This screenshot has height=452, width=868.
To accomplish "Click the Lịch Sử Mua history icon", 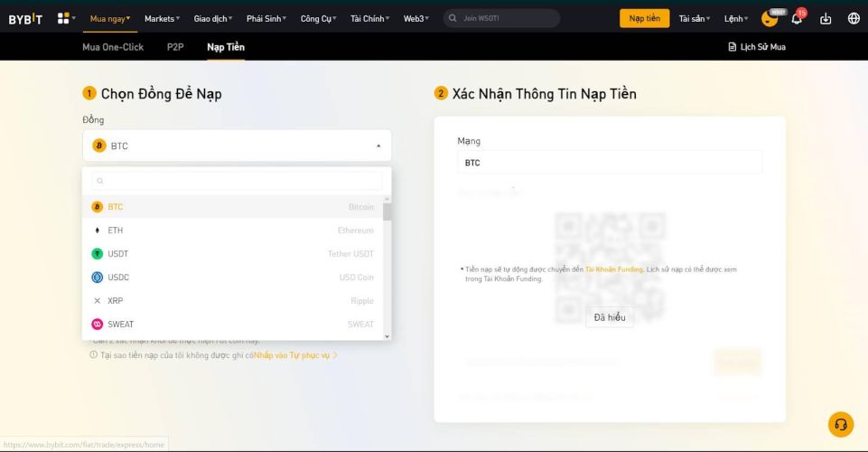I will (733, 47).
